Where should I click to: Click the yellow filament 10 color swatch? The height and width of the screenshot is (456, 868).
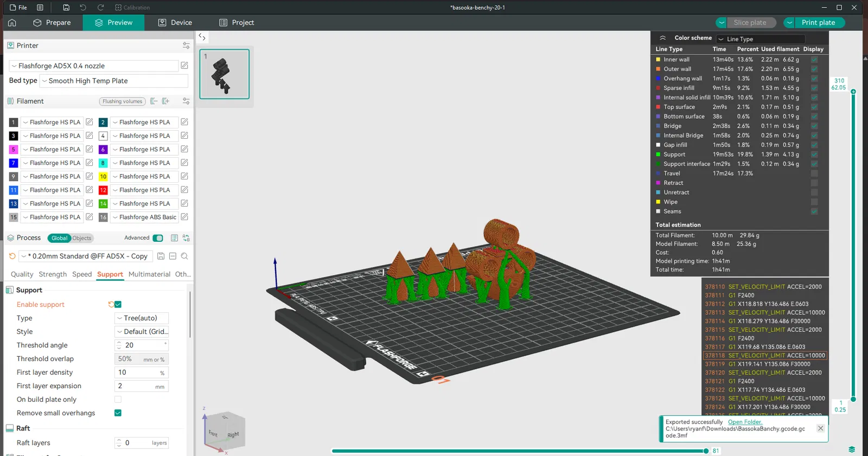click(103, 176)
